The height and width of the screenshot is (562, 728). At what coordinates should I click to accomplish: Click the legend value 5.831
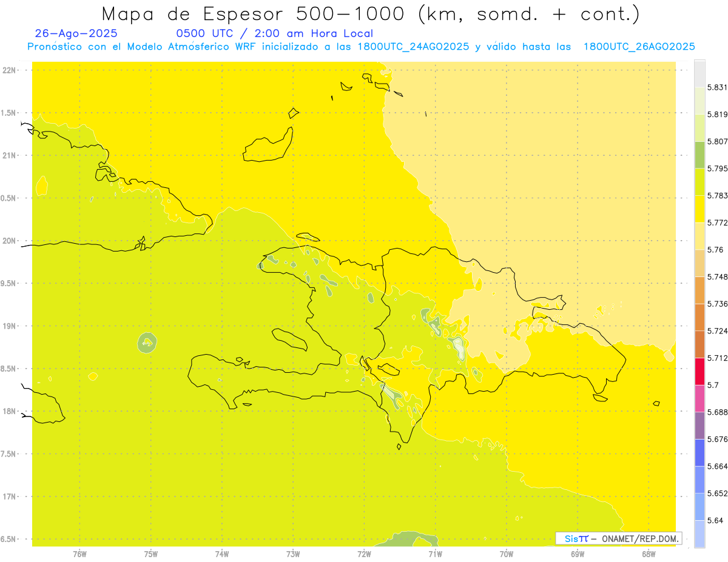pyautogui.click(x=716, y=87)
